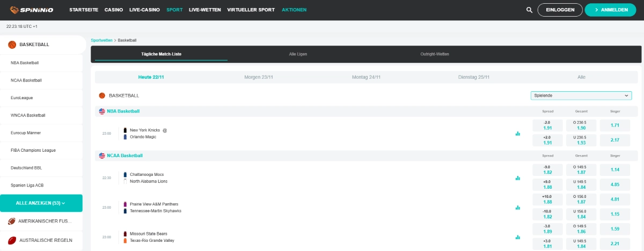Open NBA Basketball league heading link

(x=123, y=111)
